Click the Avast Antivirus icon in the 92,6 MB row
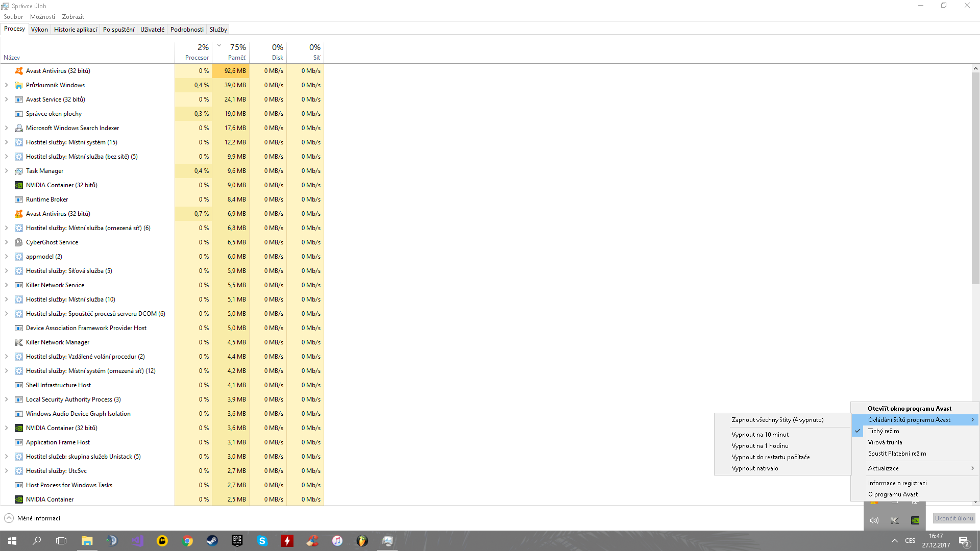 pyautogui.click(x=19, y=71)
